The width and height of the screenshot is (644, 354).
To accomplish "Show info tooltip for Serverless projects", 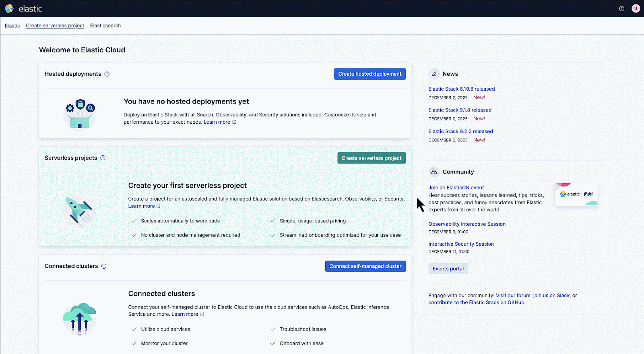I will pos(103,158).
